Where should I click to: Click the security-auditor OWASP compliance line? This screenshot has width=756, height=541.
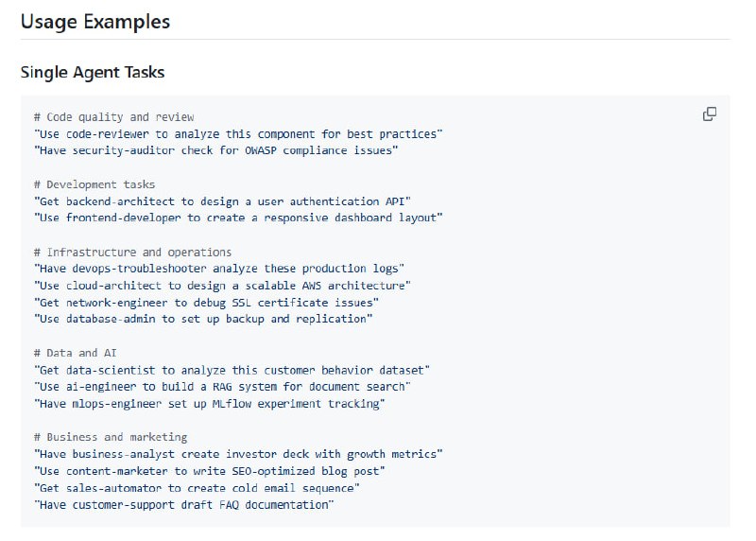(215, 150)
